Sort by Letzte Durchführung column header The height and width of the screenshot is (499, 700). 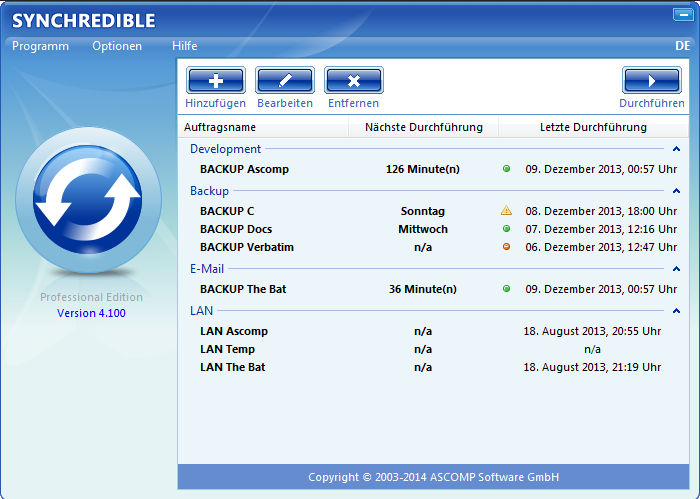coord(593,127)
